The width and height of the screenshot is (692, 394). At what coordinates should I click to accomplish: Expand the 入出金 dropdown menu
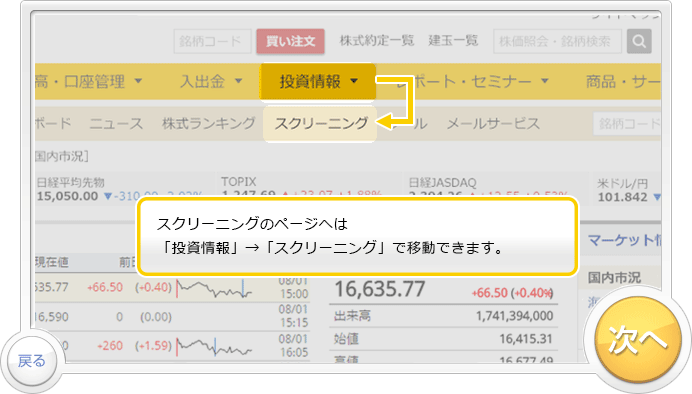pos(211,82)
